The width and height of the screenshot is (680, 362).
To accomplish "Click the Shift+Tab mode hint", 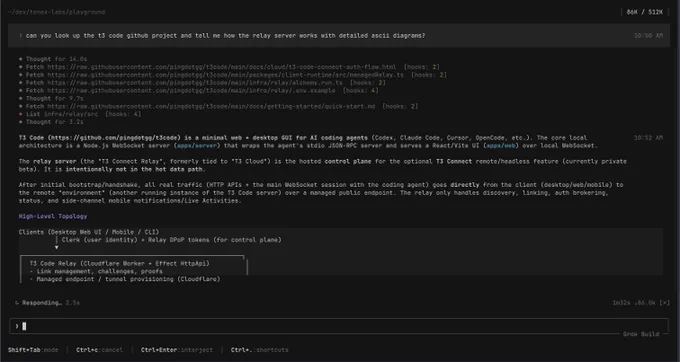I will click(x=33, y=350).
